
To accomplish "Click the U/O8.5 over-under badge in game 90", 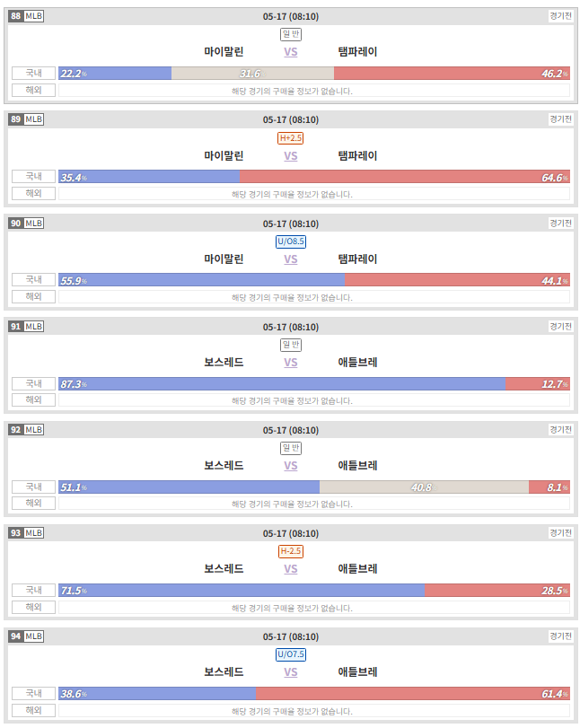I will click(291, 241).
